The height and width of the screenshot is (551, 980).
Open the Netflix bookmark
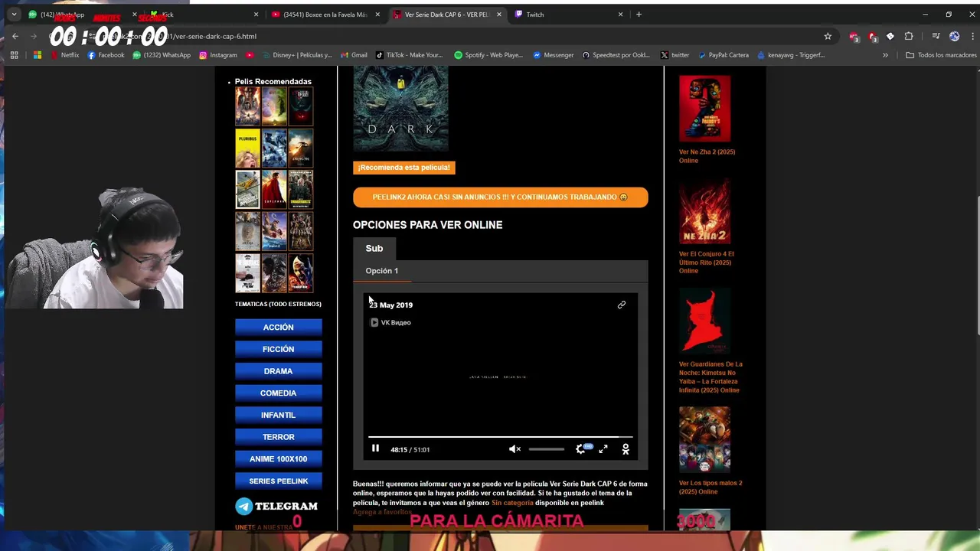pyautogui.click(x=64, y=55)
